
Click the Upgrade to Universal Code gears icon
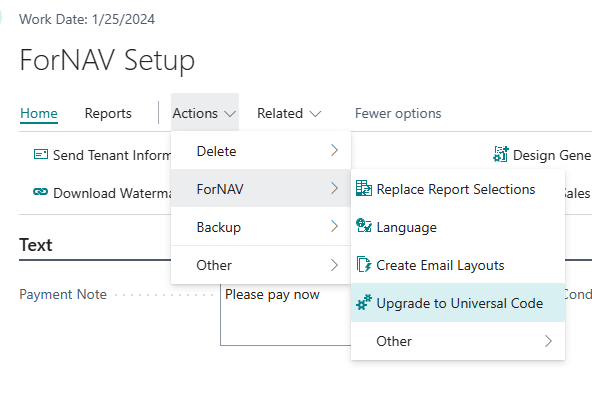364,302
